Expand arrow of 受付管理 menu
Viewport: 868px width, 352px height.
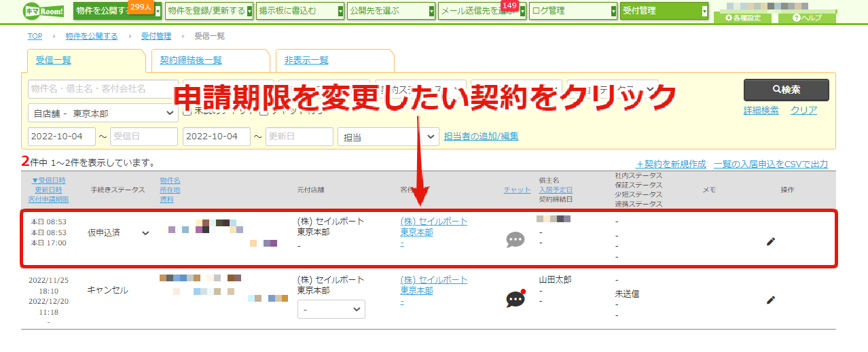tap(704, 11)
